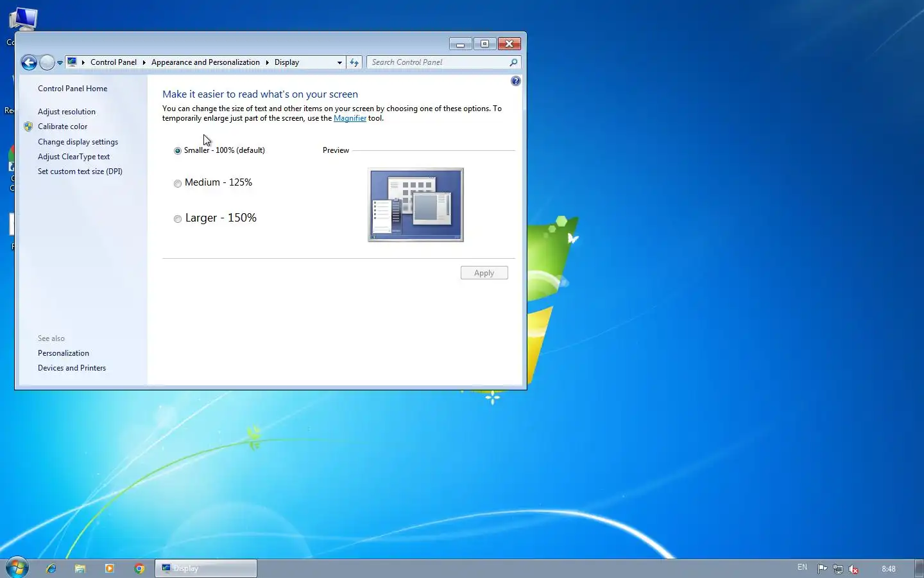Launch Internet Explorer from taskbar
The image size is (924, 578).
pos(51,568)
